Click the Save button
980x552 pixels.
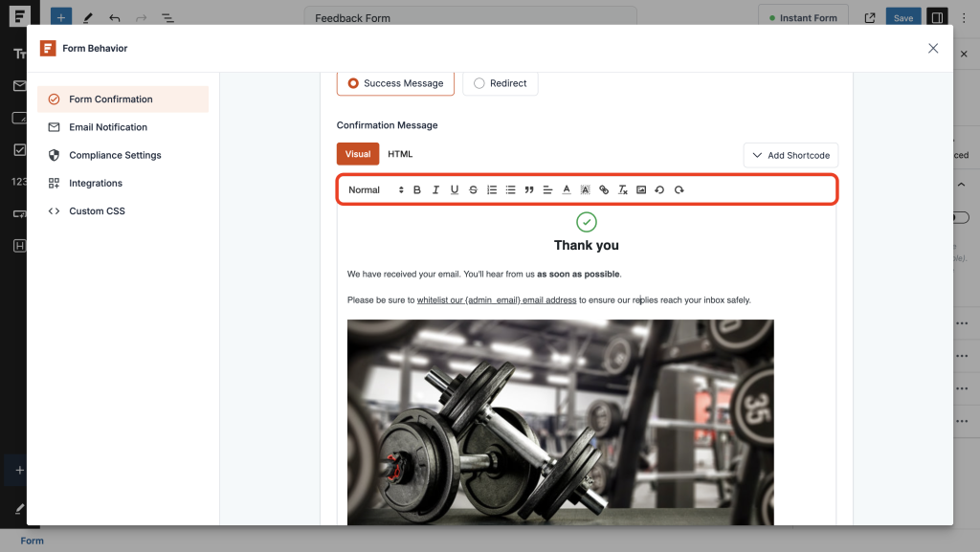coord(902,16)
